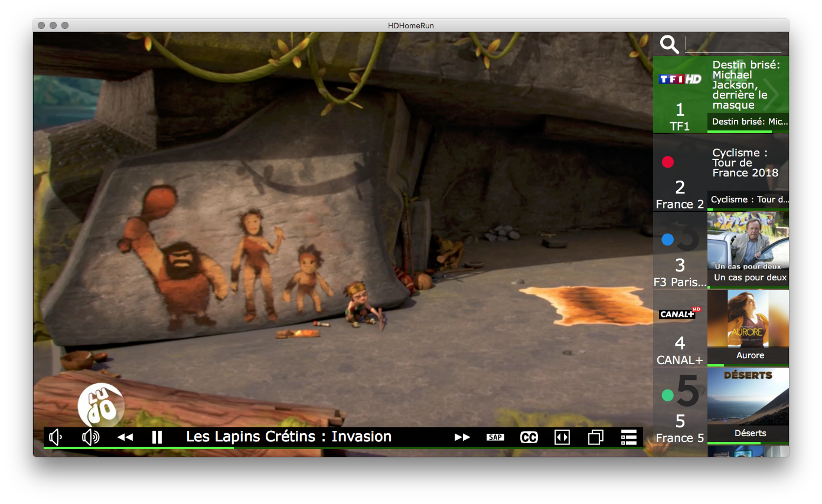Toggle the video zoom/aspect icon
This screenshot has height=504, width=822.
pos(562,437)
